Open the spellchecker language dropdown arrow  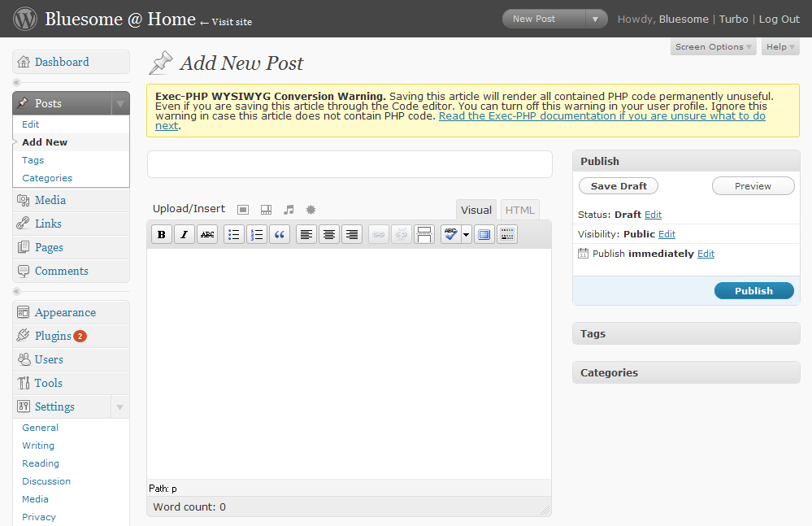tap(466, 235)
